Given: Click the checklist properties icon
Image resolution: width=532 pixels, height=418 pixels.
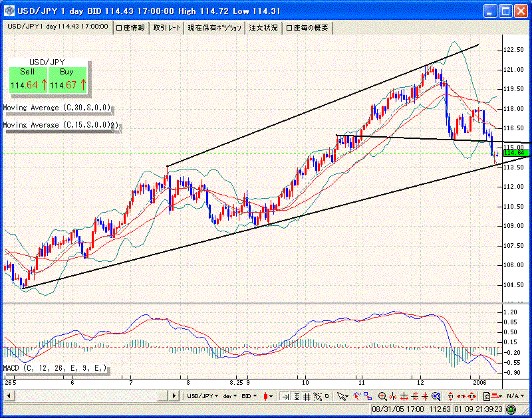Looking at the screenshot, I should [x=486, y=396].
